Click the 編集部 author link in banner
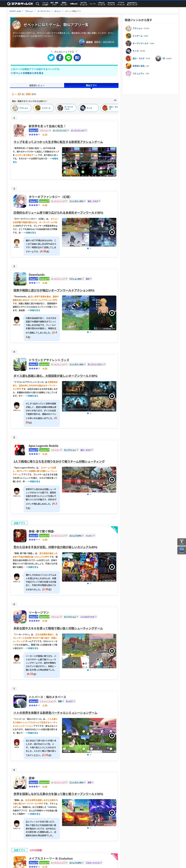Screen dimensions: 186x868 89,42
